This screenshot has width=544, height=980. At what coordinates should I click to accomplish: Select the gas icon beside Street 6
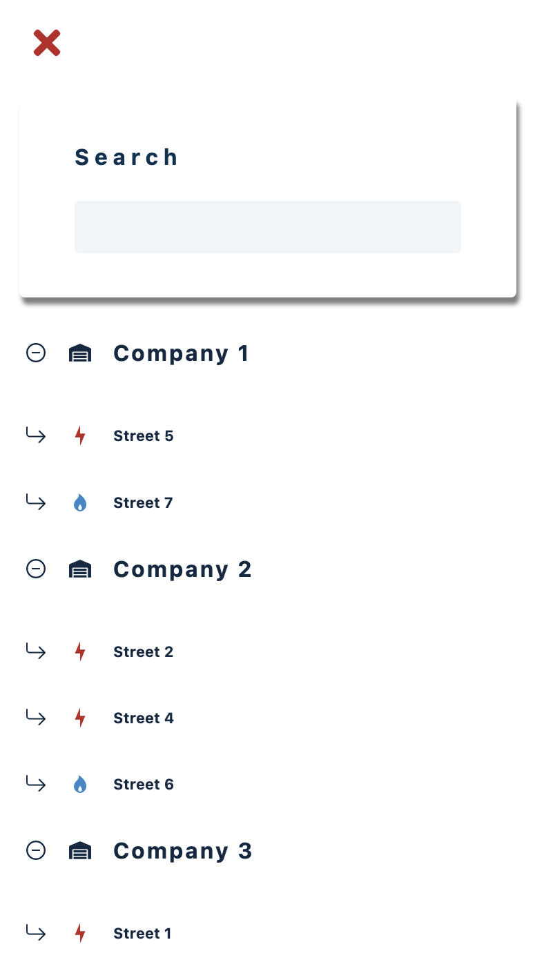click(x=81, y=783)
